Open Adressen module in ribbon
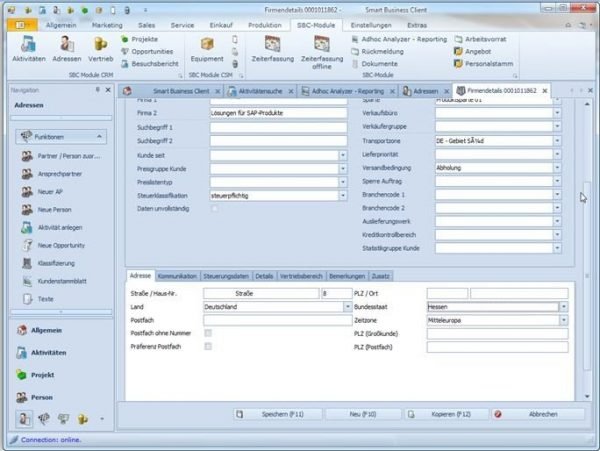Viewport: 600px width, 451px height. click(x=67, y=49)
